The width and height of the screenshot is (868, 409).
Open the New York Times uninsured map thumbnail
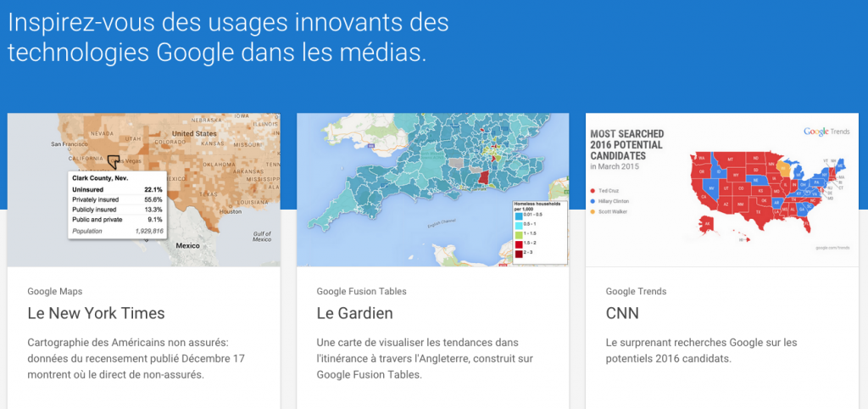coord(143,189)
